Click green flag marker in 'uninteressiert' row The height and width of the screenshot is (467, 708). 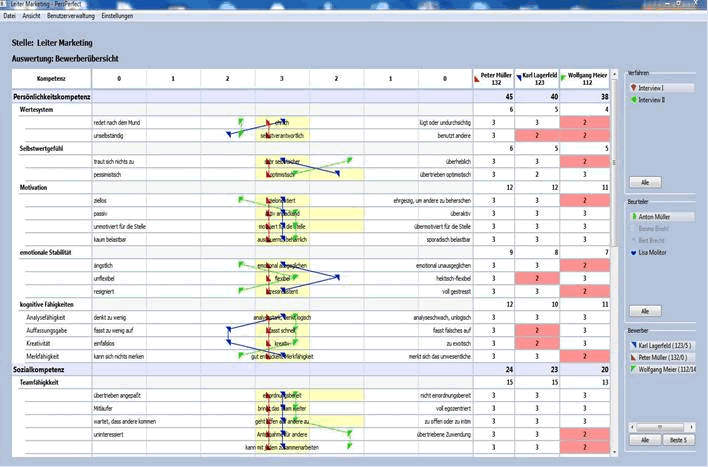(349, 434)
